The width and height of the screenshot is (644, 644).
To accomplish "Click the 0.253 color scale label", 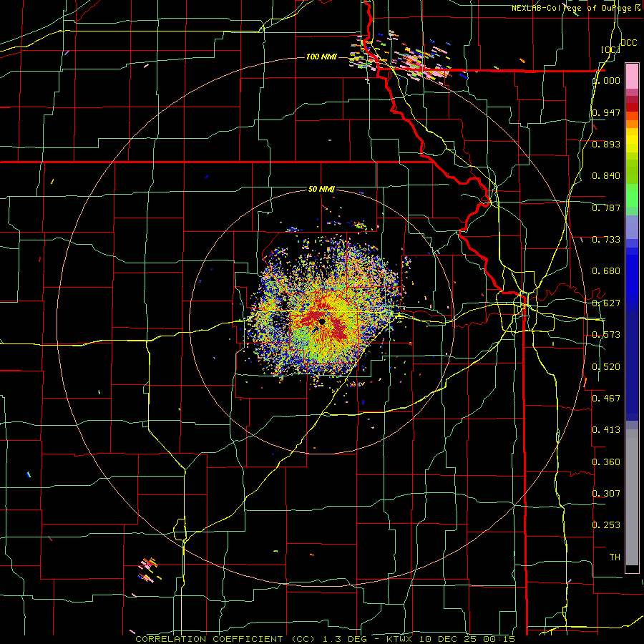I will click(606, 525).
